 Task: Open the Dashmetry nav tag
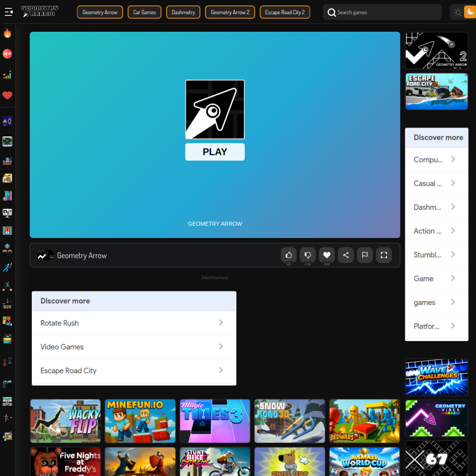click(183, 12)
